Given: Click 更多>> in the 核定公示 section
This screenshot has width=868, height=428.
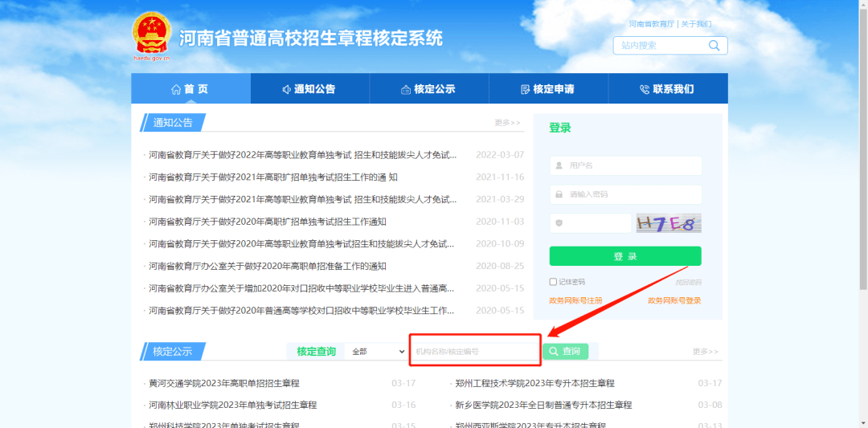Looking at the screenshot, I should 706,352.
